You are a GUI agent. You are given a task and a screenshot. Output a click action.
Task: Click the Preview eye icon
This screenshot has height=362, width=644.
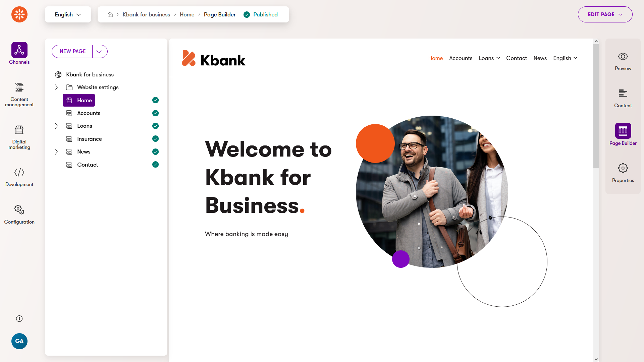(623, 57)
